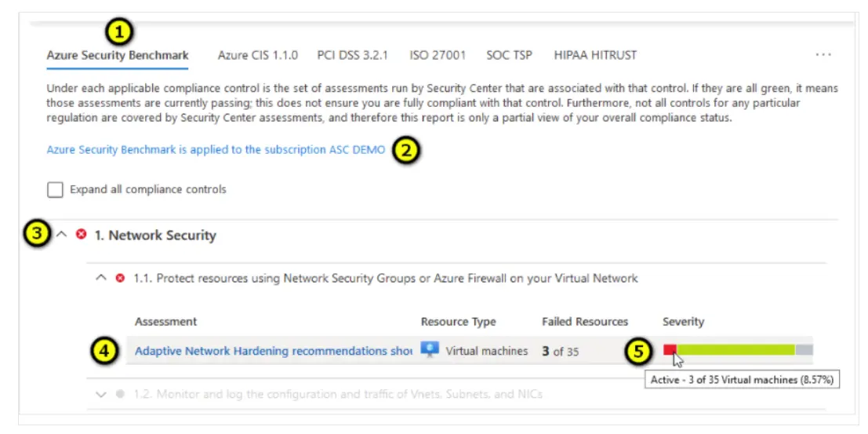Click the grey status dot of control 1.2
The image size is (868, 434).
[x=119, y=395]
